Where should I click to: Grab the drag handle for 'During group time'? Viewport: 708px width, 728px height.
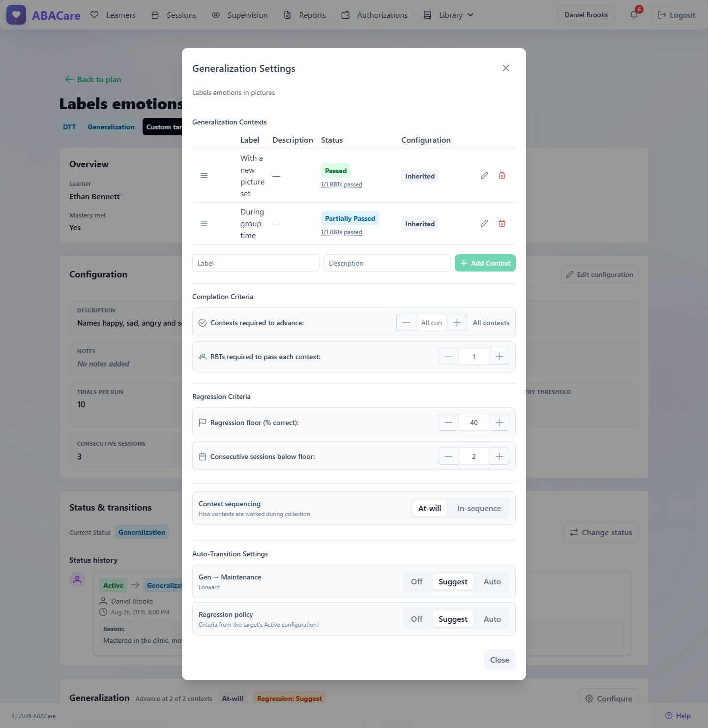point(204,223)
